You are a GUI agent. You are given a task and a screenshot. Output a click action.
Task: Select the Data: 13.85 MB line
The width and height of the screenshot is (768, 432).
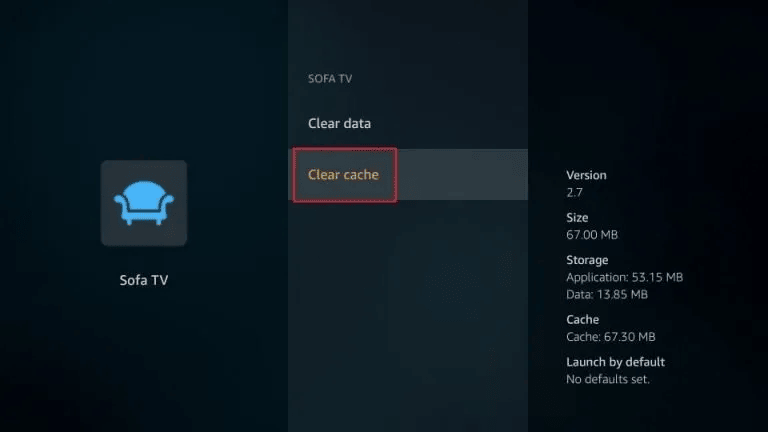coord(607,295)
